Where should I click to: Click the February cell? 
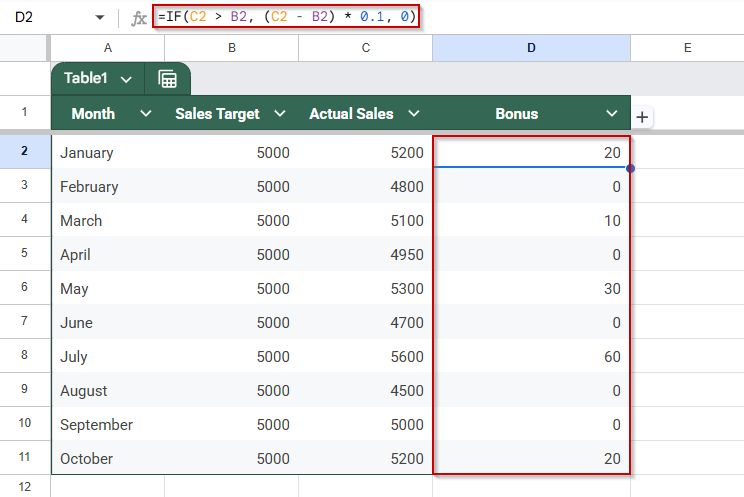coord(108,186)
